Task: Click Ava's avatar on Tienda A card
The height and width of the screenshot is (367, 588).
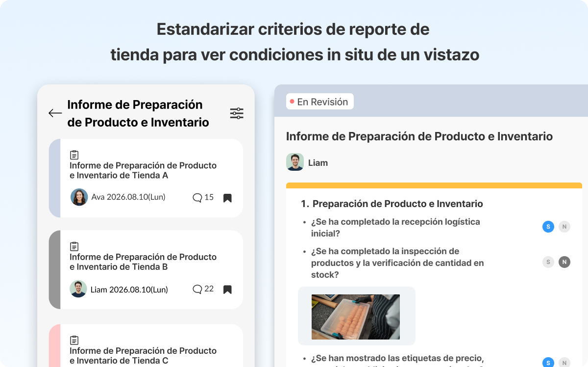Action: (x=79, y=197)
